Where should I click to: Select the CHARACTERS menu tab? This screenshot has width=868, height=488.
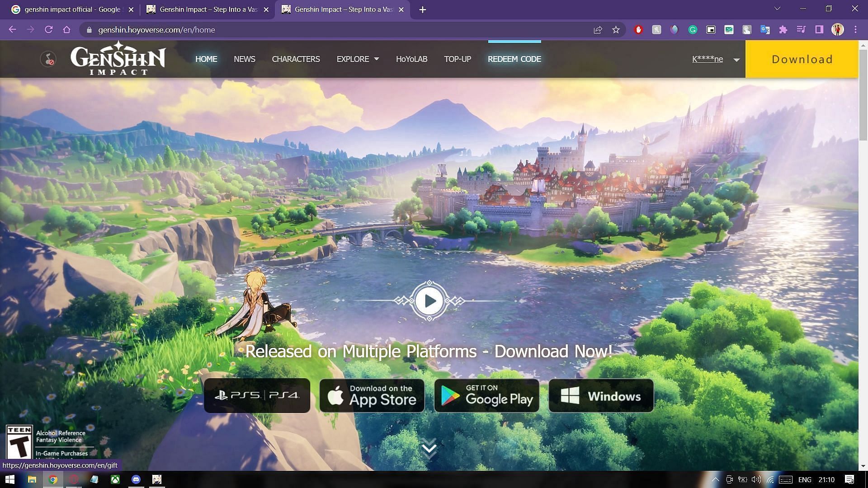coord(296,58)
